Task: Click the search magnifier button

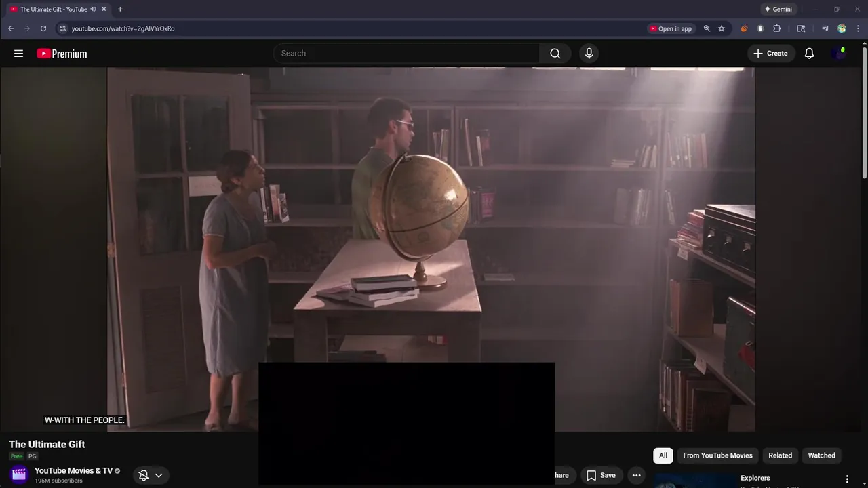Action: 555,54
